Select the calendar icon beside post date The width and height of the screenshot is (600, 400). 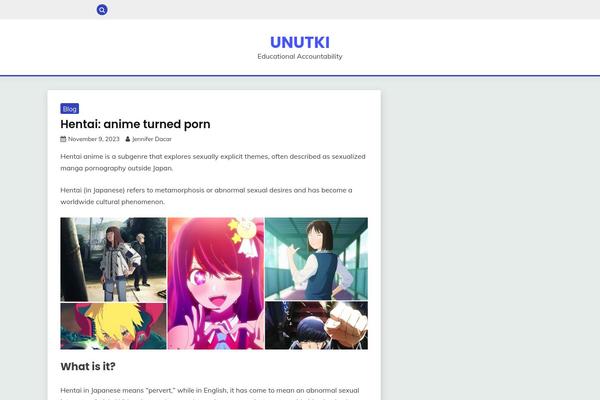pyautogui.click(x=63, y=139)
